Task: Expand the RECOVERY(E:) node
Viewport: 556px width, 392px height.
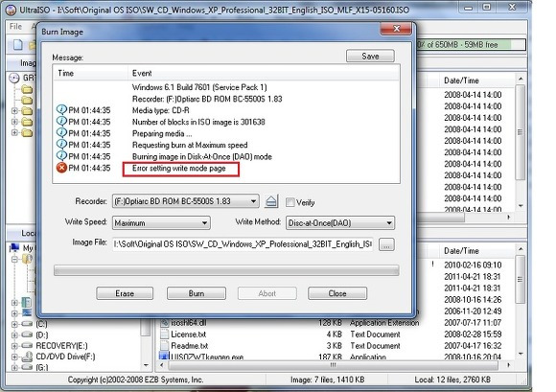Action: click(x=14, y=346)
